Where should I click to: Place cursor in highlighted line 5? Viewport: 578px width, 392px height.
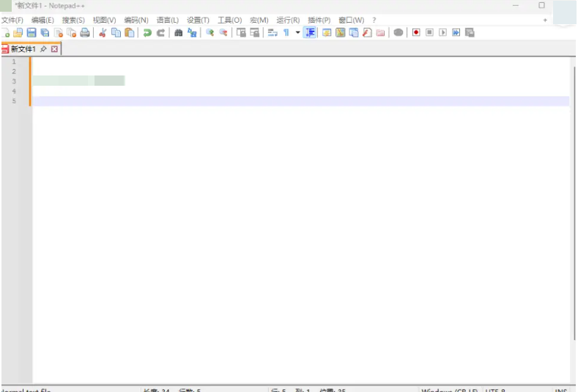pos(300,101)
